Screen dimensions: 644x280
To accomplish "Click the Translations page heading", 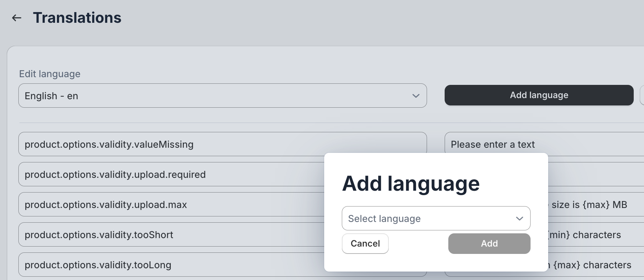I will [77, 18].
